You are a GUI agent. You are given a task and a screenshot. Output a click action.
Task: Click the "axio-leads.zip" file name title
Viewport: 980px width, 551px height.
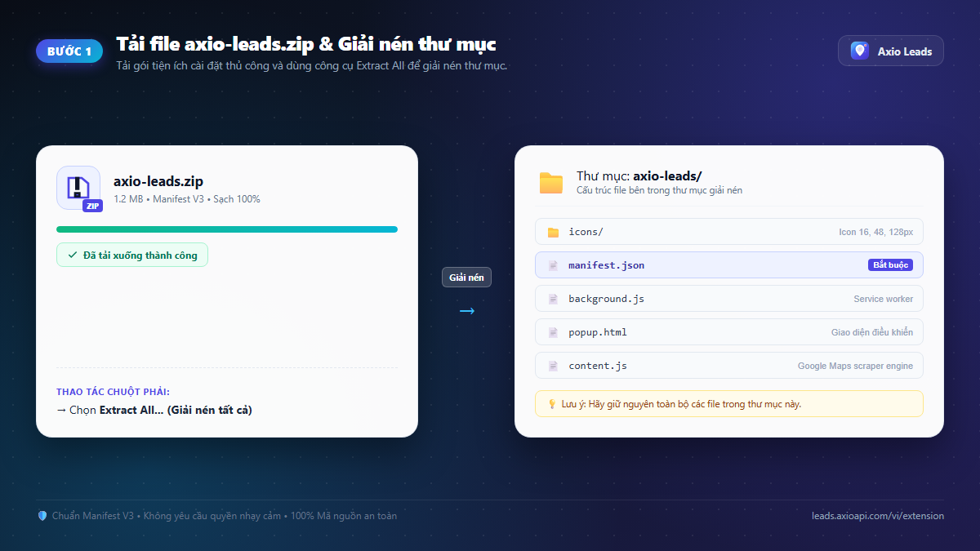coord(158,180)
